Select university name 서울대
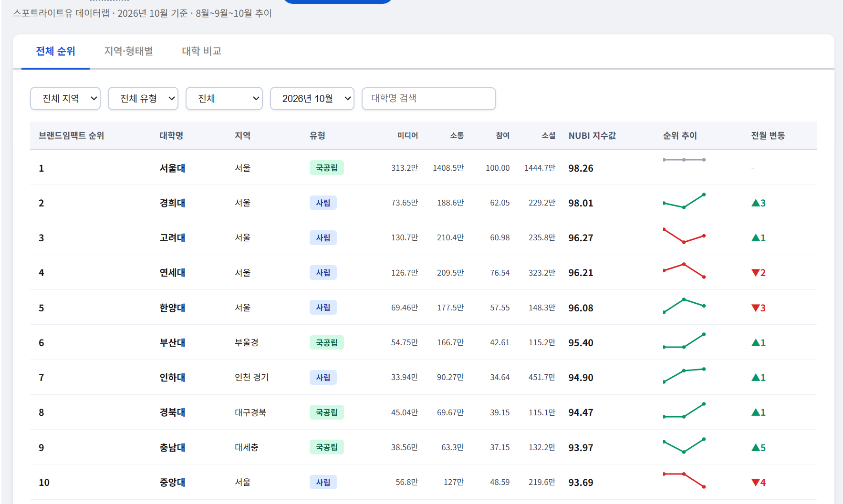Image resolution: width=843 pixels, height=504 pixels. (x=172, y=168)
